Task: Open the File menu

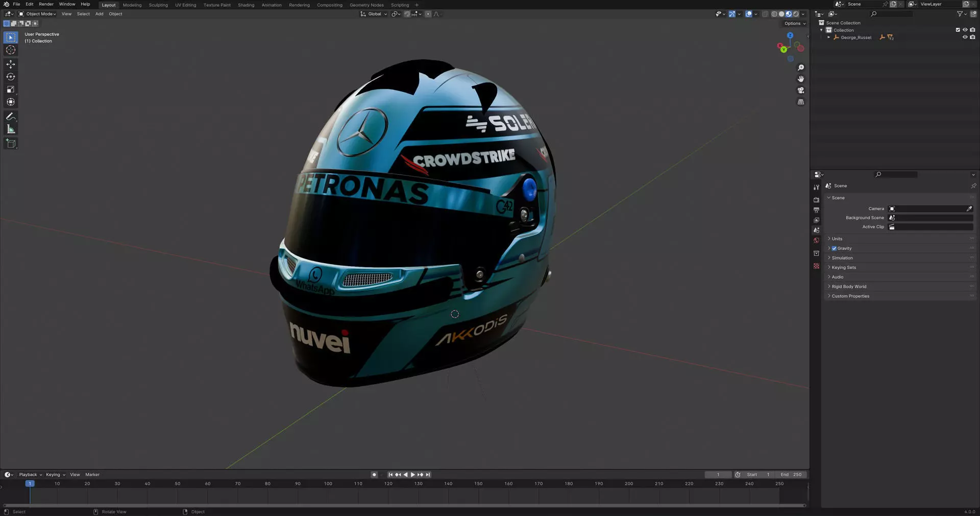Action: [x=16, y=4]
